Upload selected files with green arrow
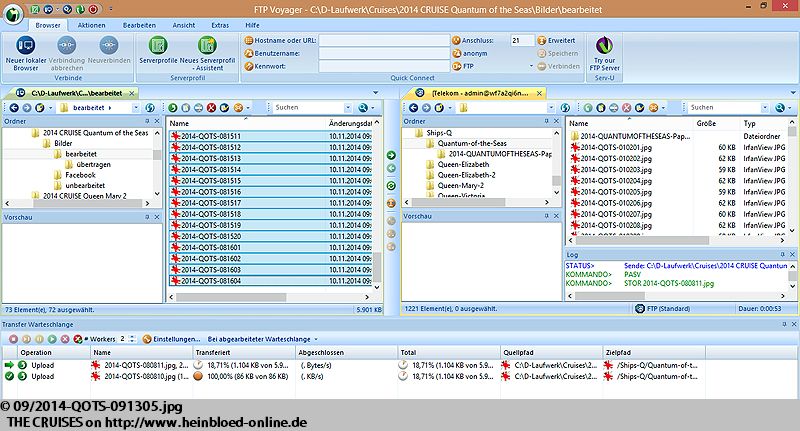The image size is (800, 431). point(391,155)
